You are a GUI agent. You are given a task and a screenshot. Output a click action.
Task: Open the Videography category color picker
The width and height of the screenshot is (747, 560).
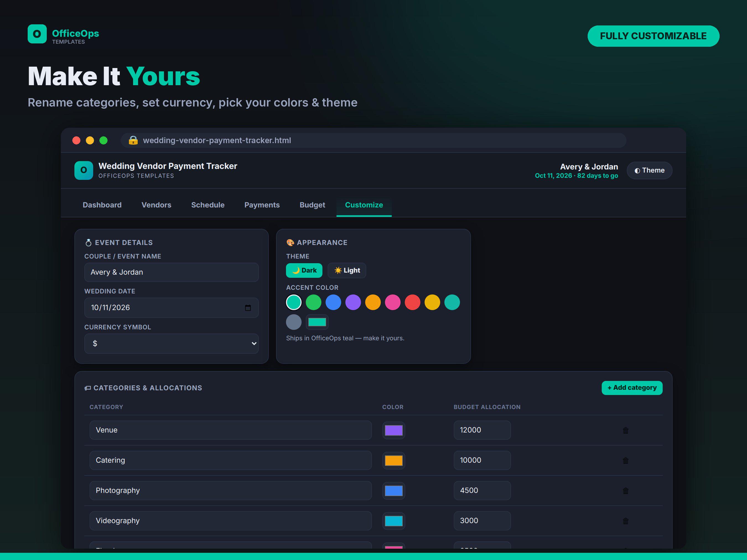click(x=394, y=521)
